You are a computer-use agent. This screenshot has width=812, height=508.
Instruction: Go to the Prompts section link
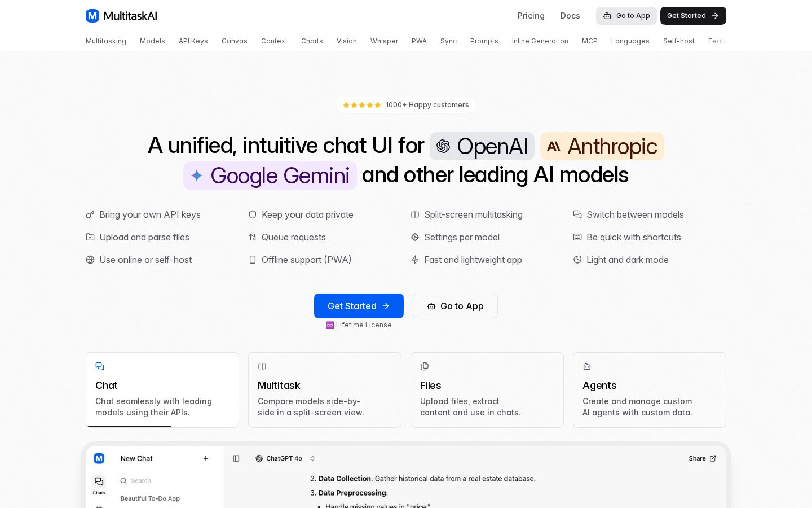484,41
